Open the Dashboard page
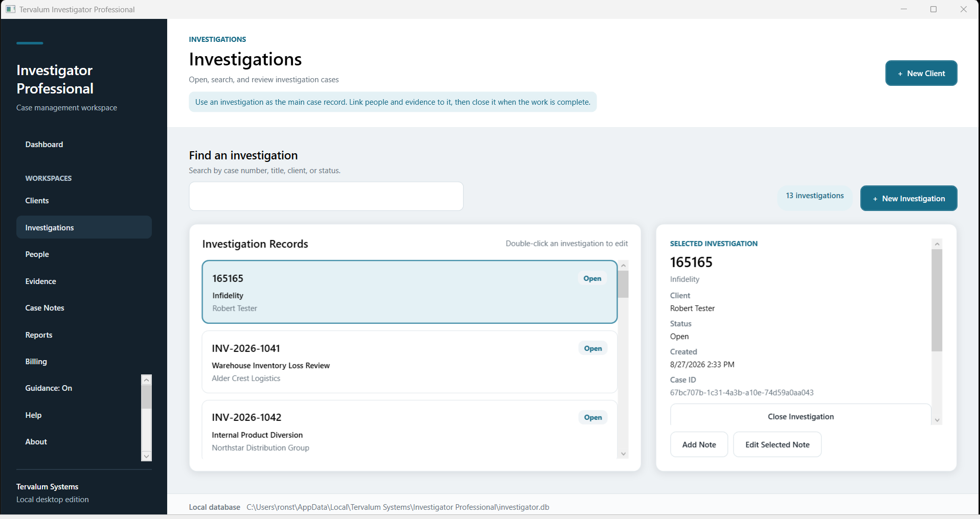The height and width of the screenshot is (519, 980). [84, 145]
